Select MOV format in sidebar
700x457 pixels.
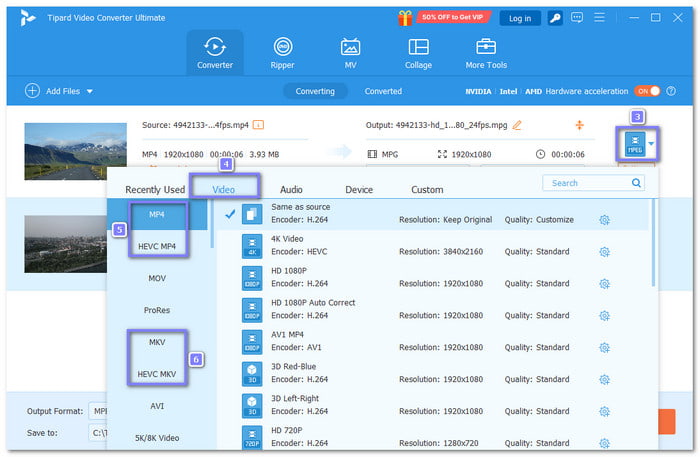tap(157, 278)
